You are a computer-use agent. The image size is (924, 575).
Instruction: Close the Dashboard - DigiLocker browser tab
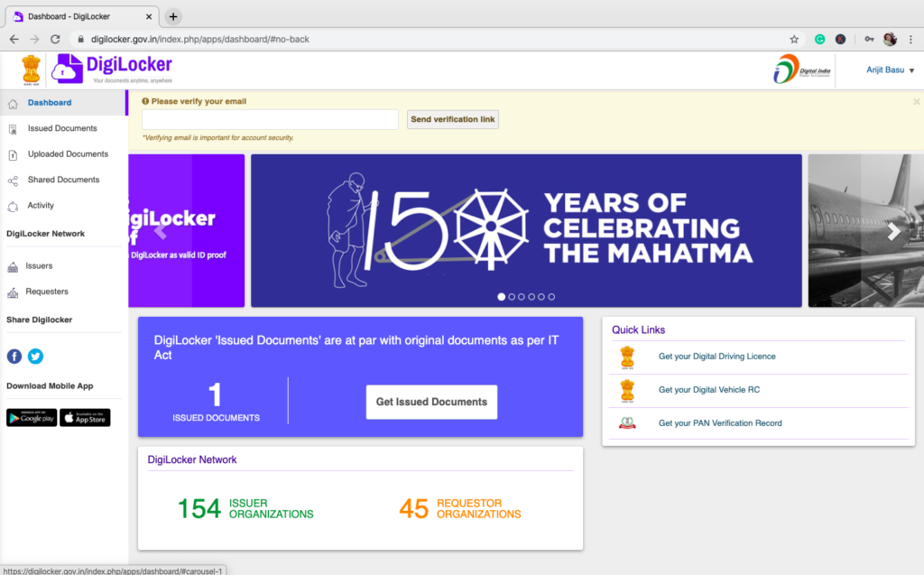[x=149, y=16]
